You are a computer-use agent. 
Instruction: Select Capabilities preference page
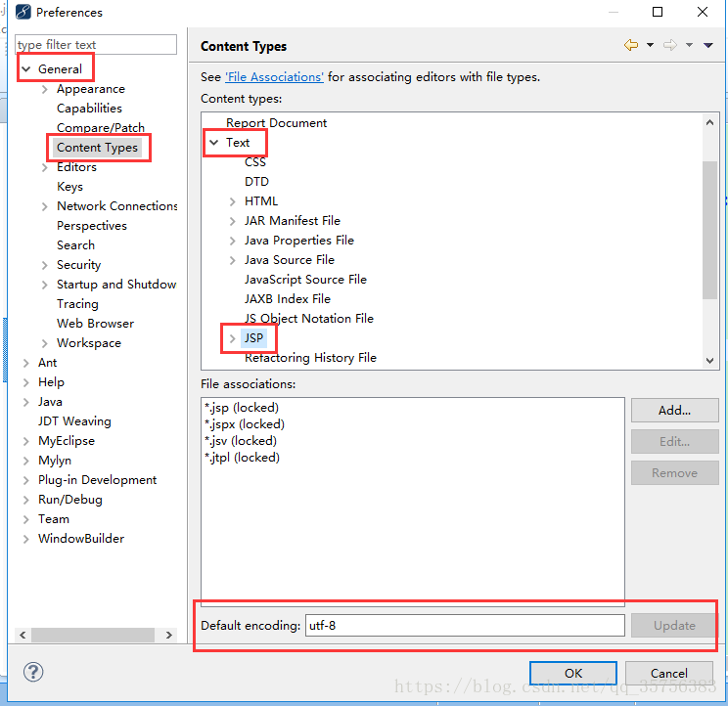(x=89, y=109)
